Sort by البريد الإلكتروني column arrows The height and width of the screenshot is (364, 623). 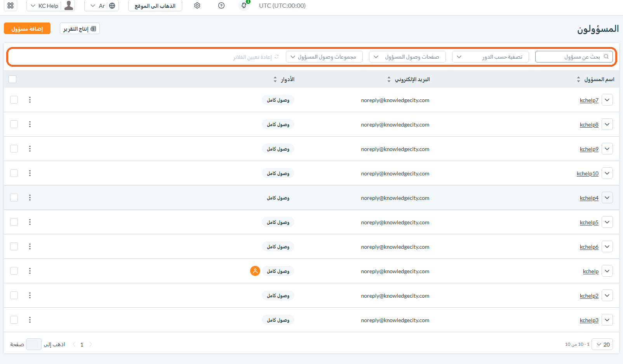(389, 79)
